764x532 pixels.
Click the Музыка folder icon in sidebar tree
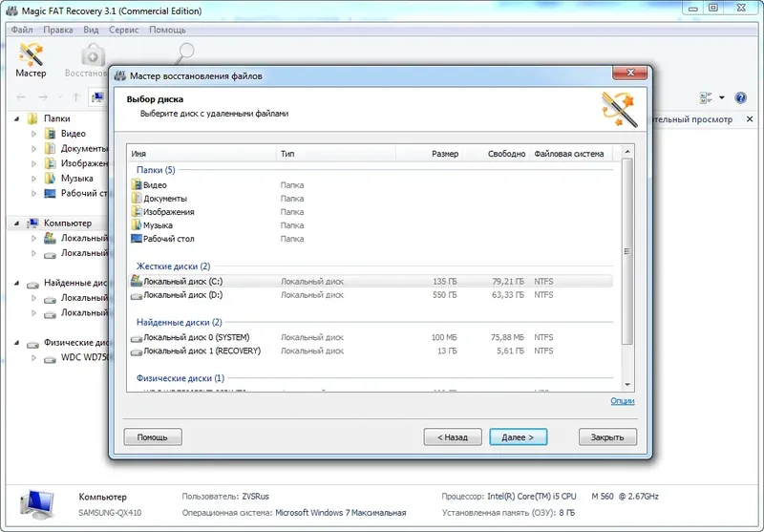coord(50,179)
